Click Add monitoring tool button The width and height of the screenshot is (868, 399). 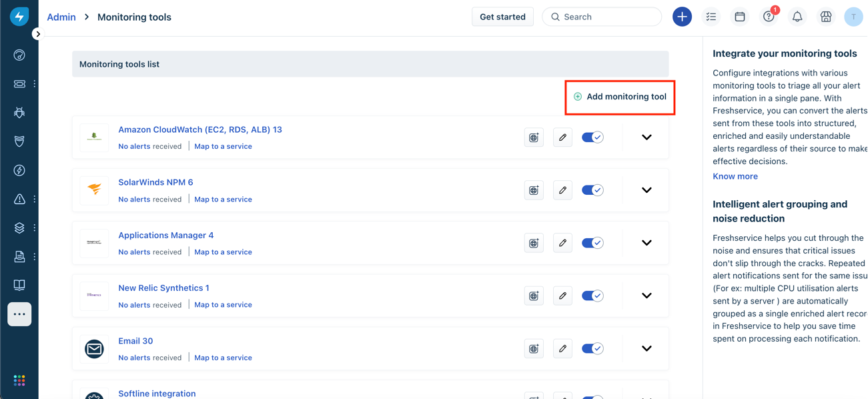point(620,97)
